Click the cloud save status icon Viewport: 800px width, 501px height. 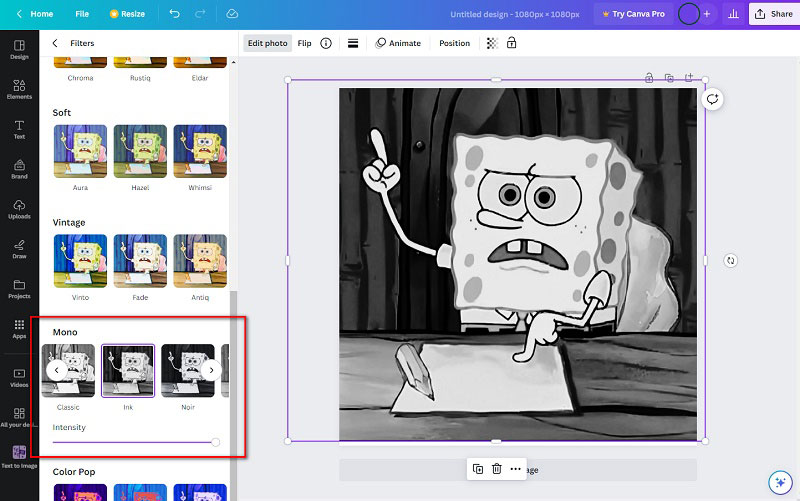coord(232,14)
